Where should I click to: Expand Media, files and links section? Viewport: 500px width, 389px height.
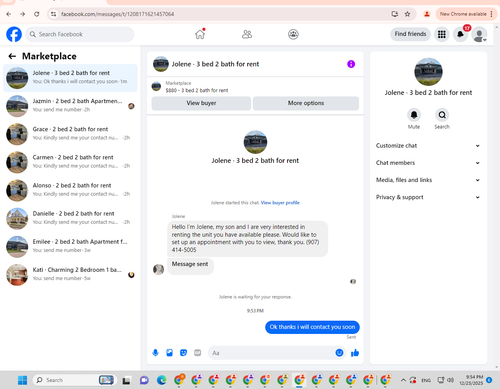tap(428, 180)
